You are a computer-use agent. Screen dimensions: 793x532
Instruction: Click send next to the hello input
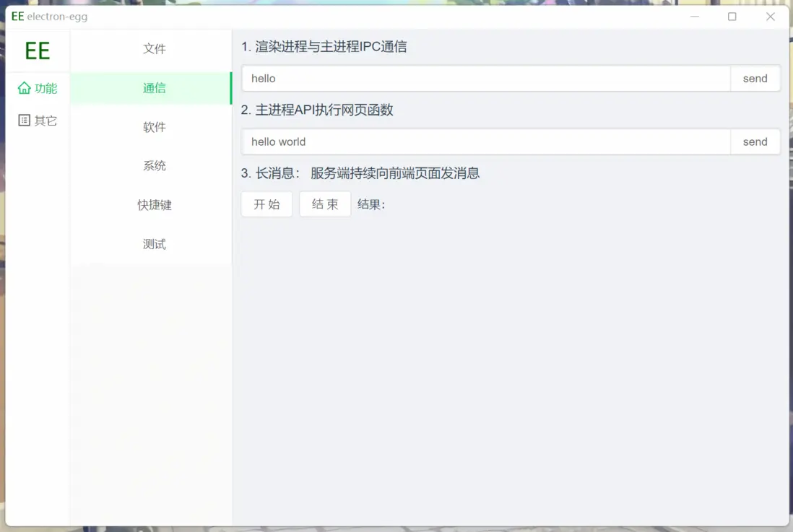755,79
